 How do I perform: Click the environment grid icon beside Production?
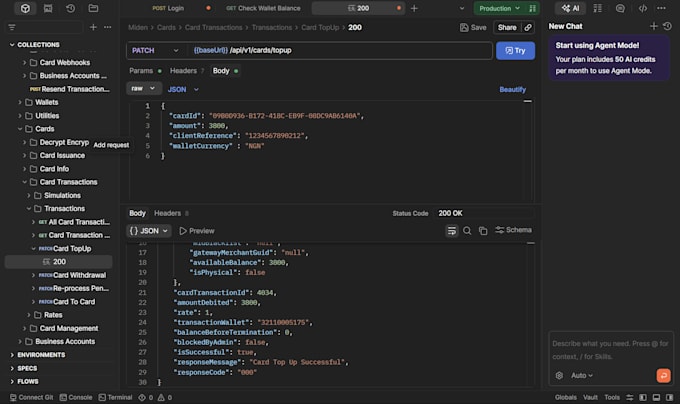click(533, 8)
